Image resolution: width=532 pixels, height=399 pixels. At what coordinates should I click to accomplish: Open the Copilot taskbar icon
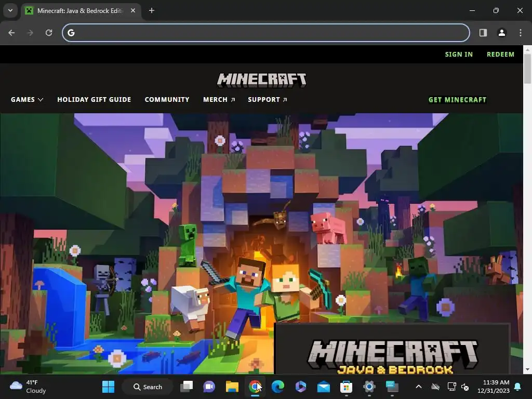pos(301,387)
